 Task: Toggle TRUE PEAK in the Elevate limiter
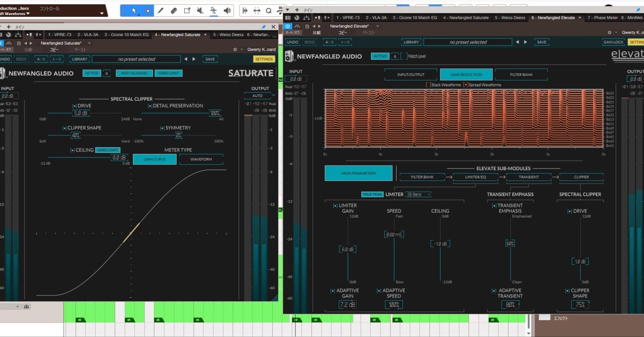pyautogui.click(x=372, y=194)
